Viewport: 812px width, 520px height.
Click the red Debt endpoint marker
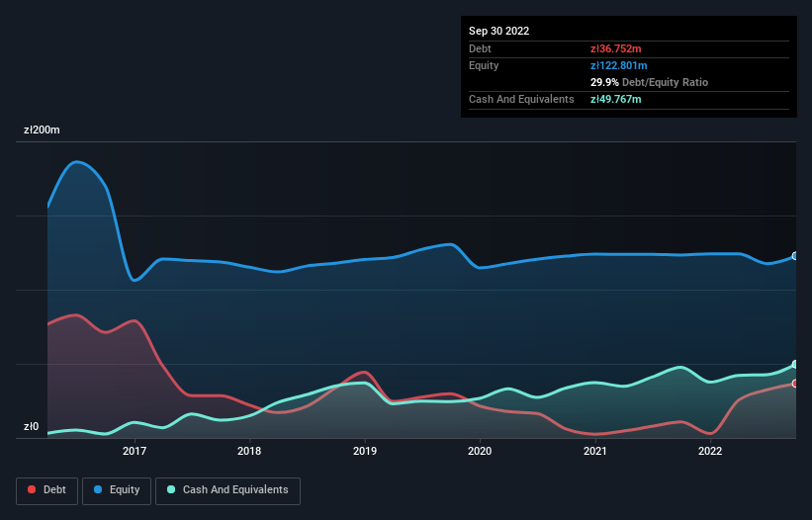click(x=795, y=384)
